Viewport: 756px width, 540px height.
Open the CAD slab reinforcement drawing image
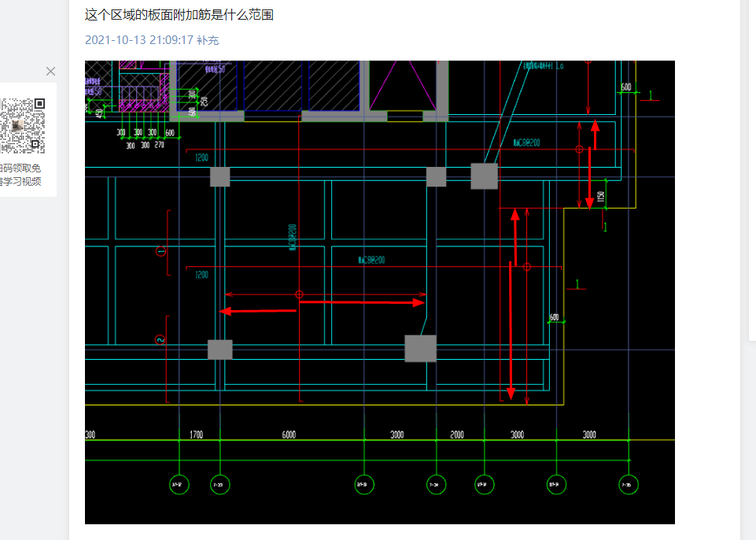pos(380,292)
